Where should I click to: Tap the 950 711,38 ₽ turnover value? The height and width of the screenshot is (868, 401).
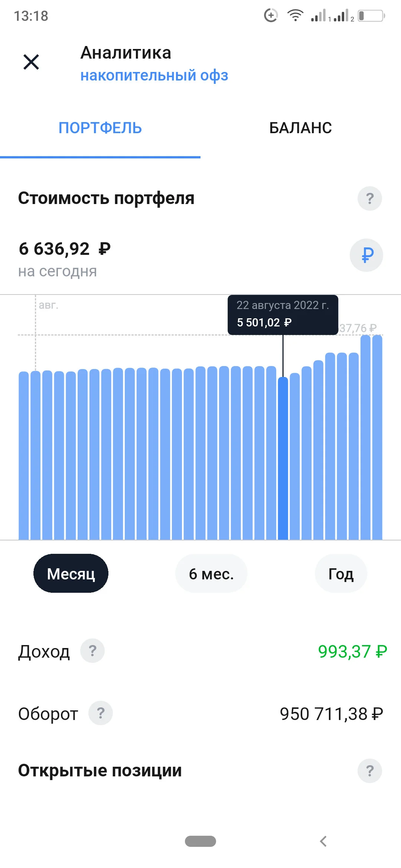pyautogui.click(x=332, y=714)
